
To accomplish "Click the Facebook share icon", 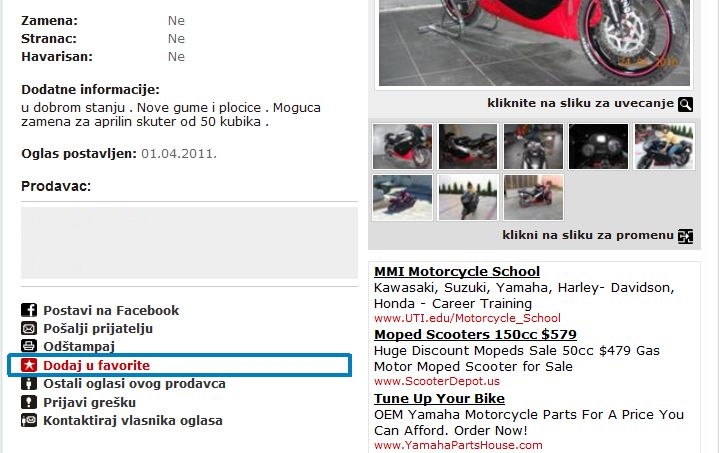I will (29, 310).
